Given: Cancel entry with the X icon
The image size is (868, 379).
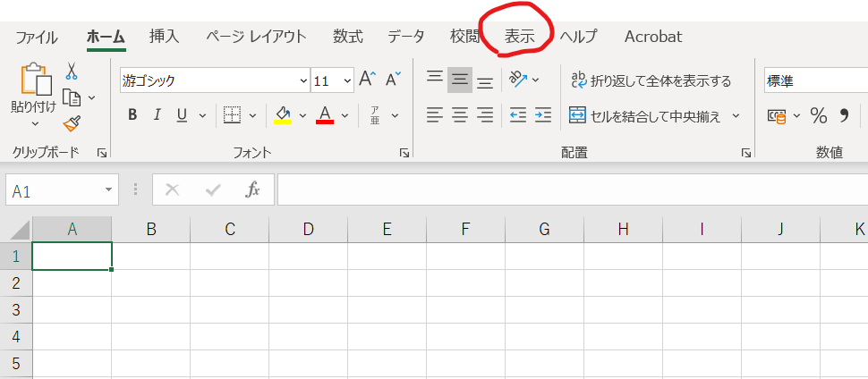Looking at the screenshot, I should 173,190.
